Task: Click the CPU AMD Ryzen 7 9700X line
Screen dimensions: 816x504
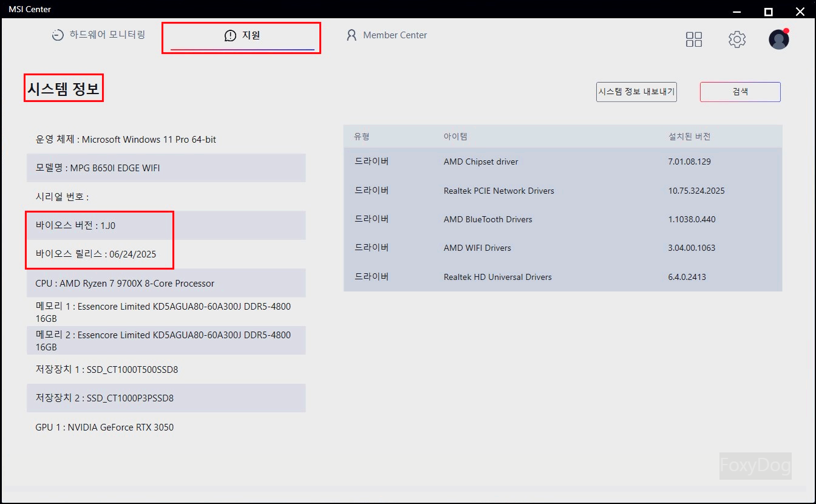Action: click(166, 283)
